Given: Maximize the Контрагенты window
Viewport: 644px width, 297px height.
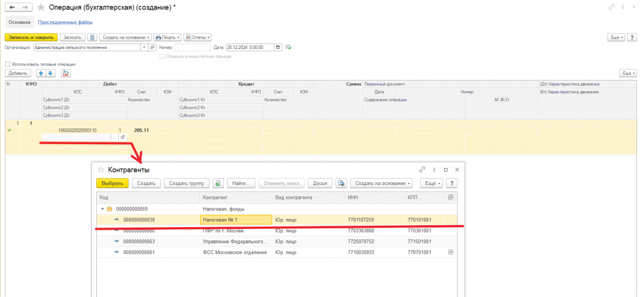Looking at the screenshot, I should point(446,170).
